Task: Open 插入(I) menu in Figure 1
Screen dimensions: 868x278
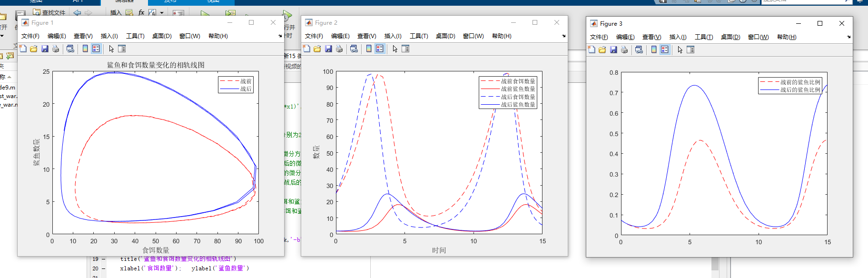Action: (109, 36)
